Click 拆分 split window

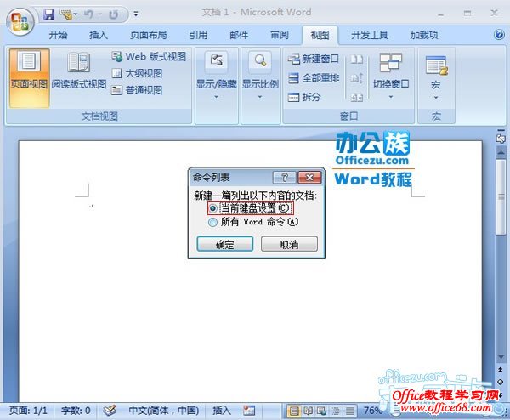tap(304, 97)
